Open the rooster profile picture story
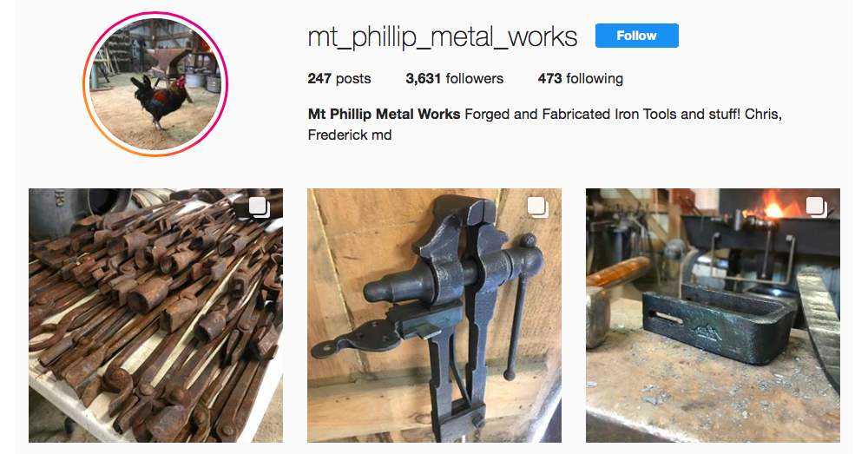 pyautogui.click(x=155, y=84)
